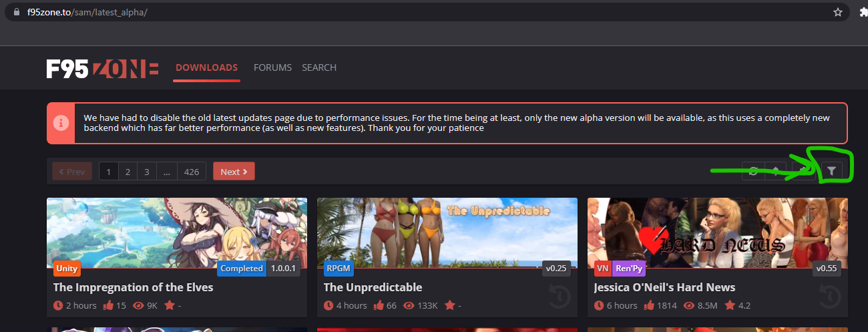Image resolution: width=868 pixels, height=332 pixels.
Task: Click the F95zone logo
Action: pos(102,68)
